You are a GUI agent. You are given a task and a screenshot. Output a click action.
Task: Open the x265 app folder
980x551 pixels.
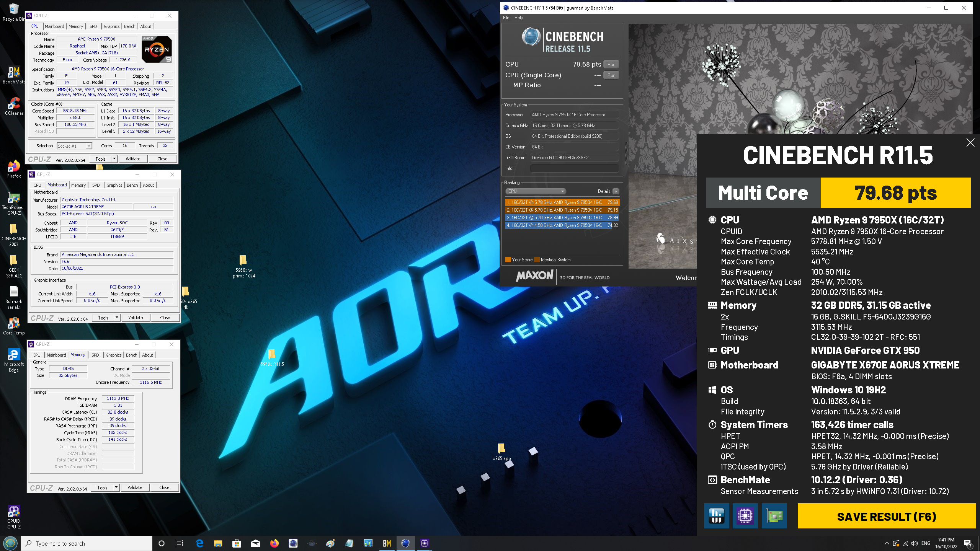(501, 452)
